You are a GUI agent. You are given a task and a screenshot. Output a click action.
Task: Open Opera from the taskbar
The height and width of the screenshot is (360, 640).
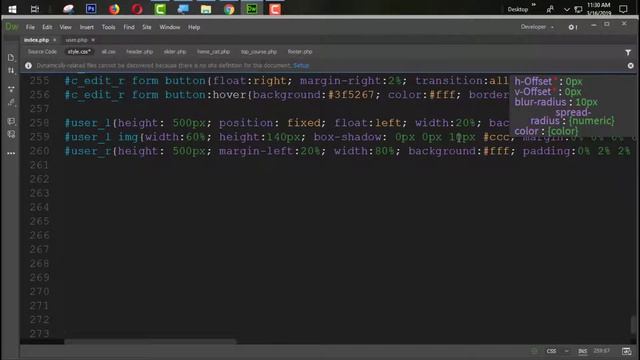tap(137, 9)
